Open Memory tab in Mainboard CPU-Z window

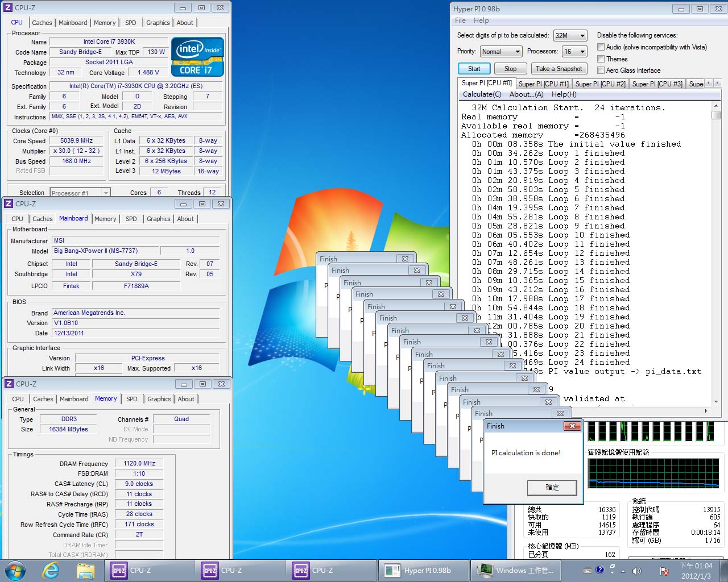pyautogui.click(x=105, y=219)
